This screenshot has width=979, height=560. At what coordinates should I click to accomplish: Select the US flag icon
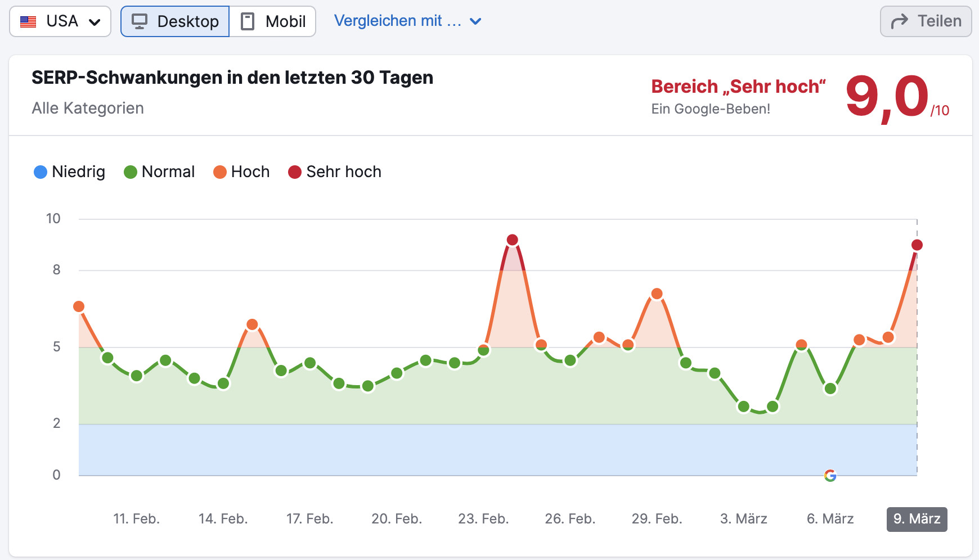(x=27, y=21)
